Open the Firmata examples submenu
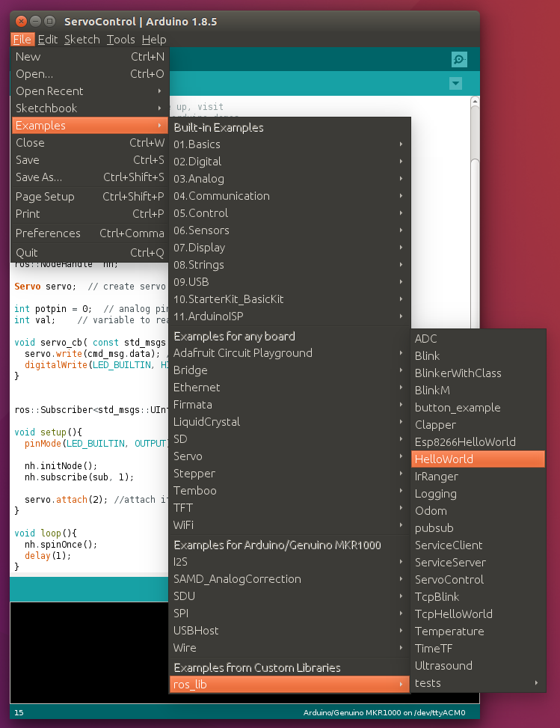Viewport: 560px width, 728px height. (x=289, y=404)
